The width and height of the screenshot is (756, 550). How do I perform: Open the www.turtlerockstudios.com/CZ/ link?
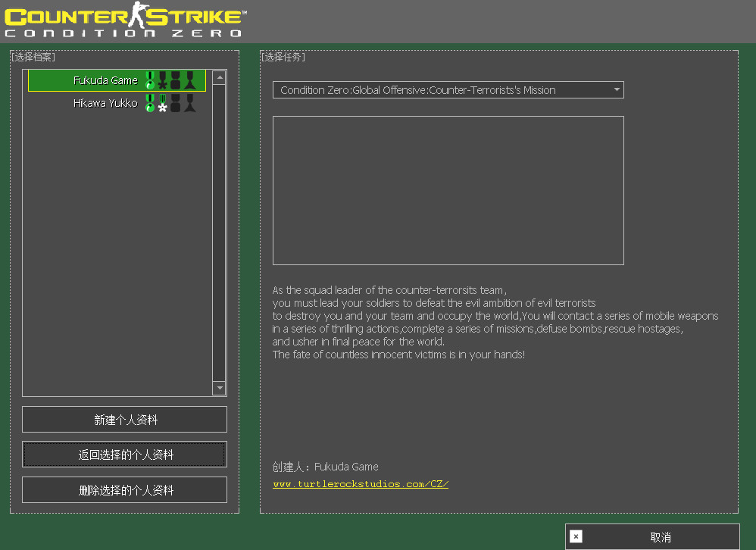pos(360,484)
